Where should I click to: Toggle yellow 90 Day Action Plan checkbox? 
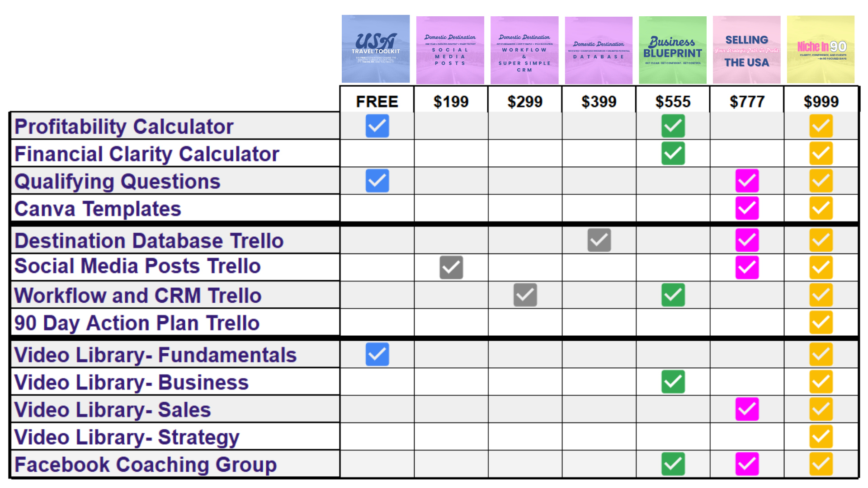click(x=821, y=322)
